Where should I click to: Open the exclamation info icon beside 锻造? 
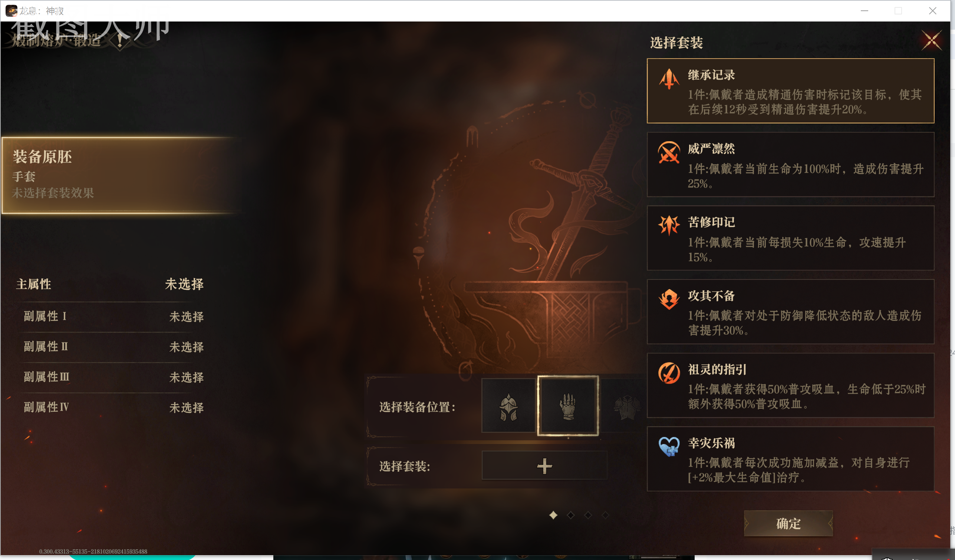click(120, 40)
